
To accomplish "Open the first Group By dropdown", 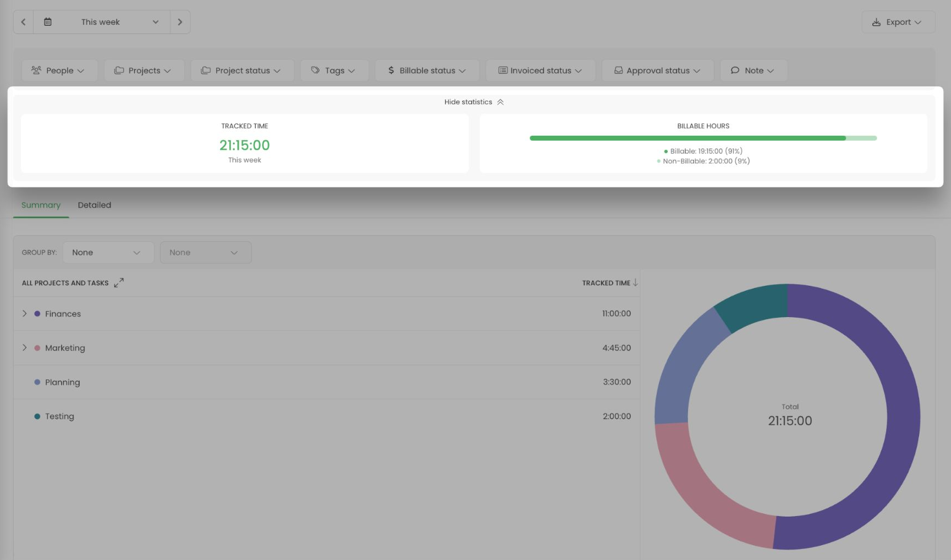I will (x=108, y=252).
